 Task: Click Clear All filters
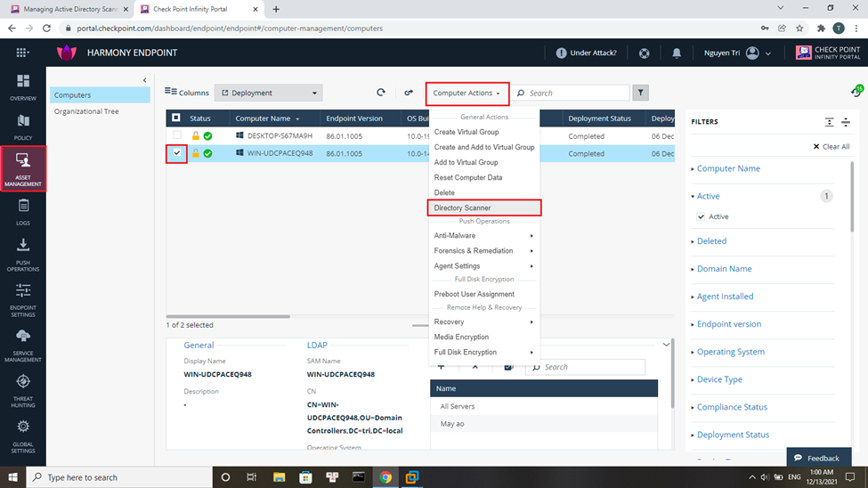coord(831,146)
